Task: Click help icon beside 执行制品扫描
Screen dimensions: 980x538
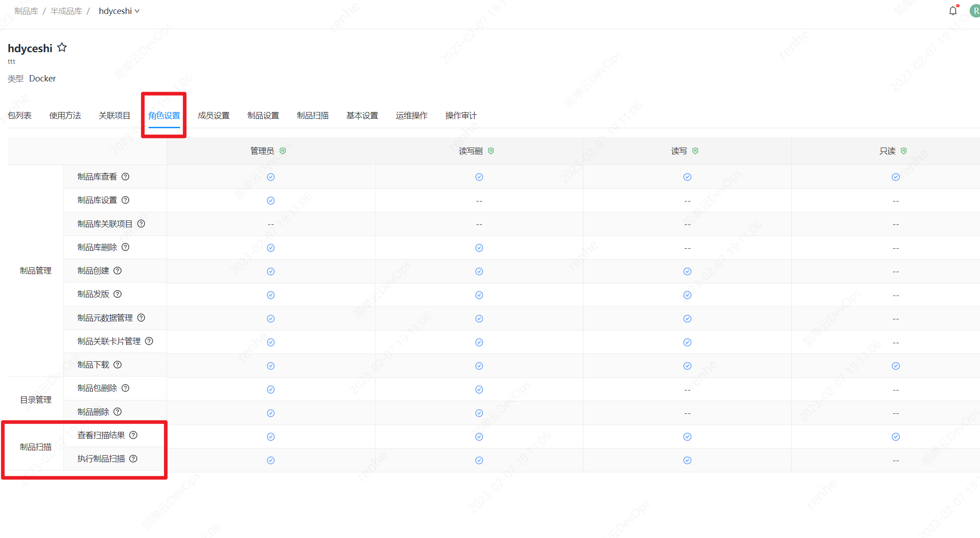Action: [x=133, y=458]
